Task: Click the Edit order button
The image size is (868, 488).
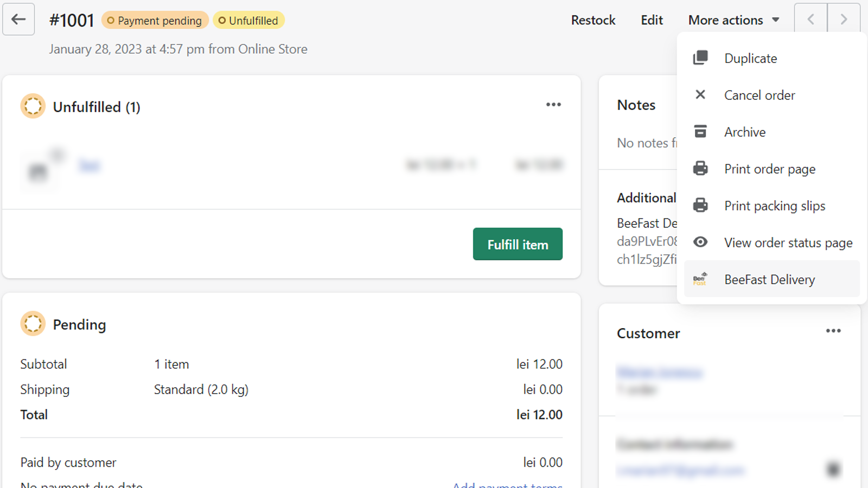Action: pyautogui.click(x=652, y=20)
